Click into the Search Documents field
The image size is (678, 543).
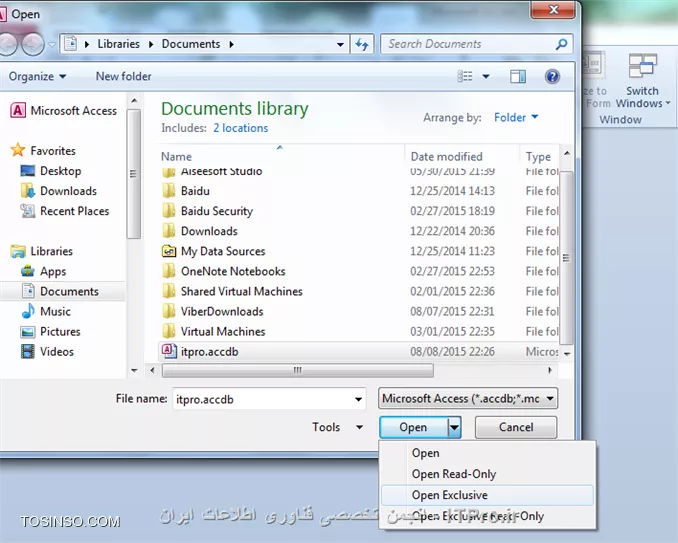coord(469,44)
